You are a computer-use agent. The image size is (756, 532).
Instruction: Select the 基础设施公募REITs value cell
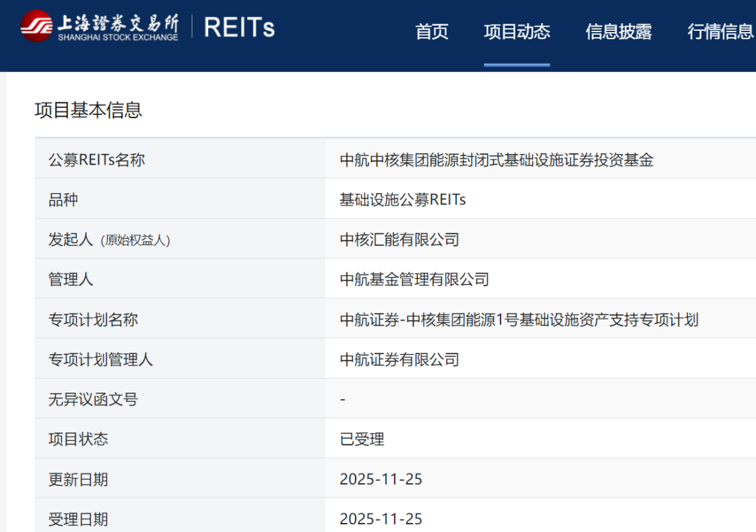click(x=402, y=199)
